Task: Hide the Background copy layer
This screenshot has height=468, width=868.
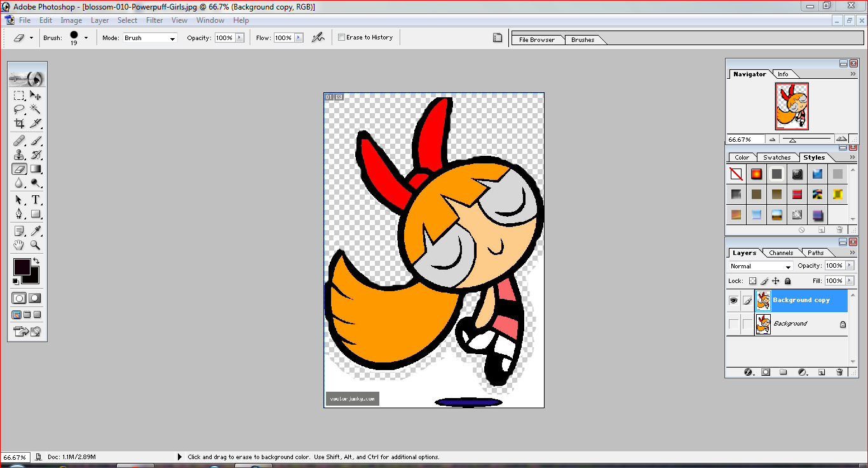Action: (x=733, y=300)
